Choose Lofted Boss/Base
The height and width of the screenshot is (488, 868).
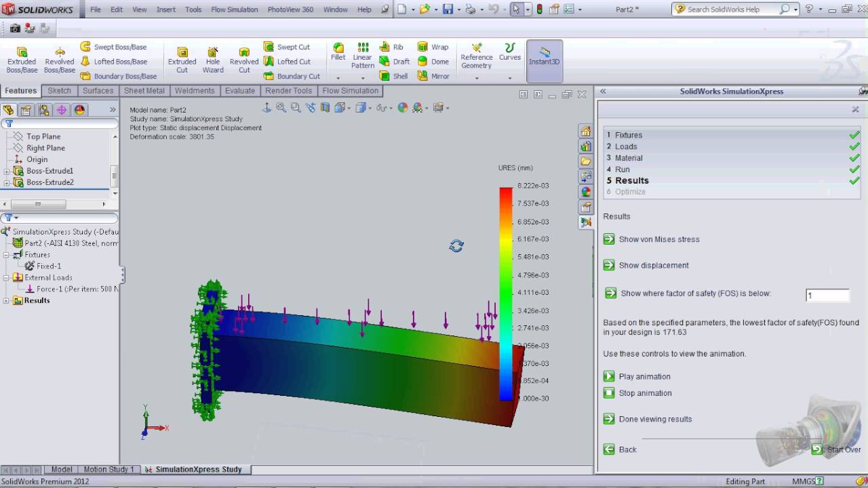tap(113, 62)
